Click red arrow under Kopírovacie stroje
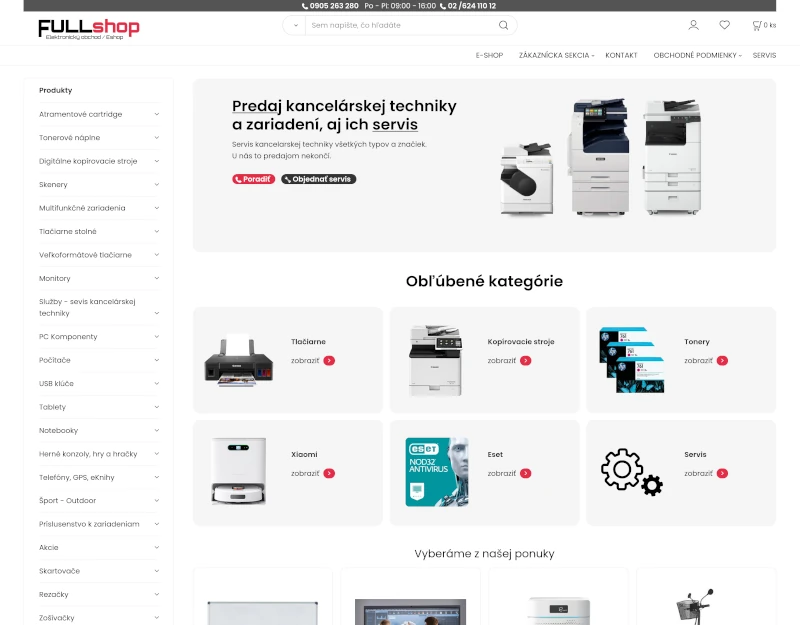This screenshot has width=800, height=625. (x=526, y=361)
